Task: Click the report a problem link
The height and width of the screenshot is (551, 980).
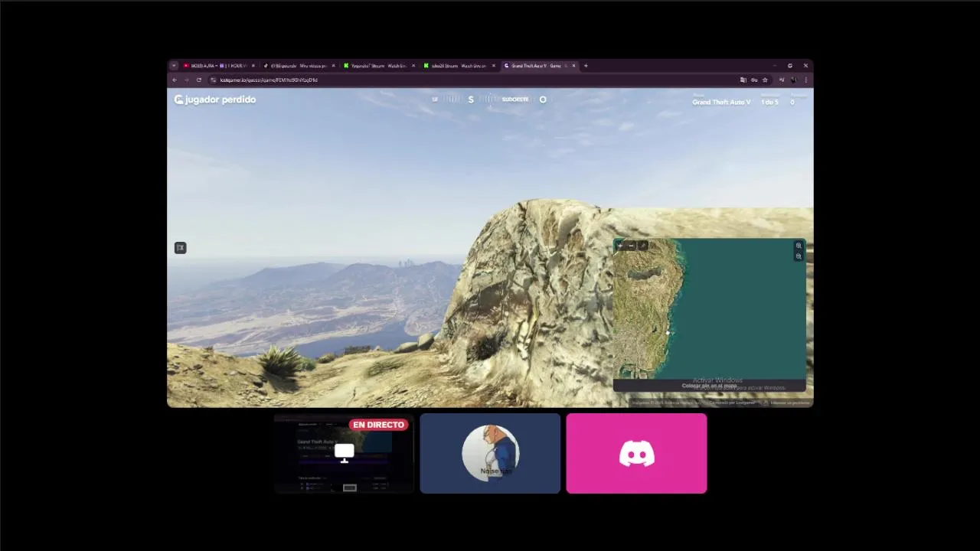Action: 789,402
